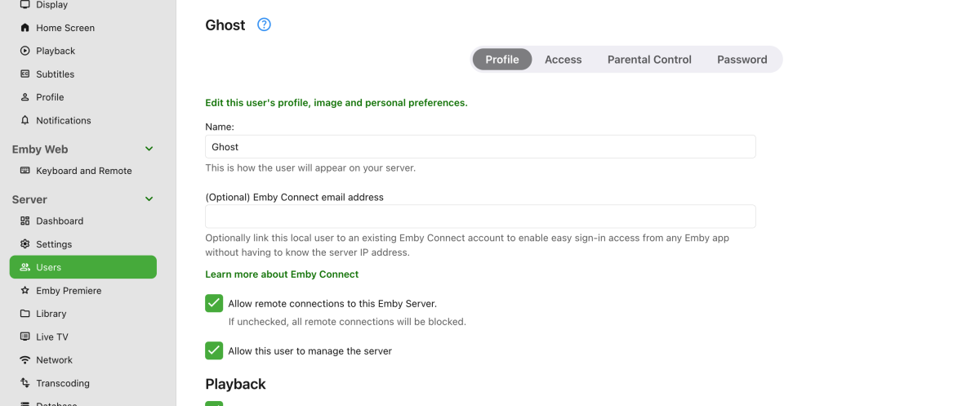
Task: Click the Live TV icon
Action: [x=24, y=337]
